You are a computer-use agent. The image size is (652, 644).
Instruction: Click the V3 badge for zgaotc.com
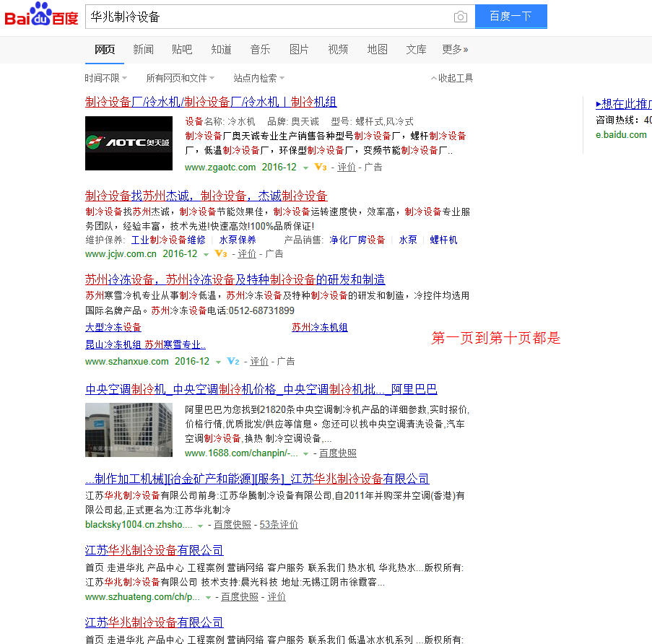(320, 167)
